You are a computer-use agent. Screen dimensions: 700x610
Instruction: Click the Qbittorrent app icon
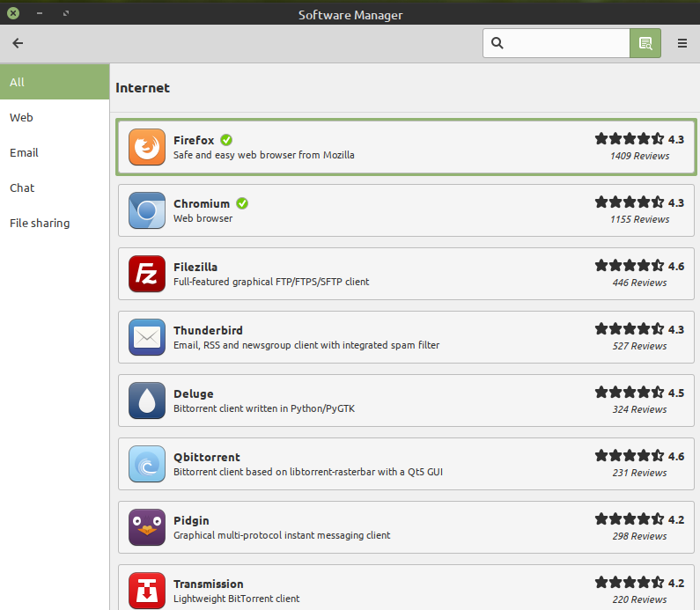click(x=146, y=464)
